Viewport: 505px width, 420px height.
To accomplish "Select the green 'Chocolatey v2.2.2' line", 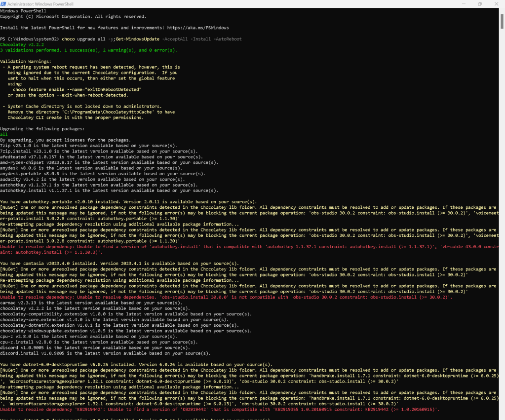I will (22, 45).
